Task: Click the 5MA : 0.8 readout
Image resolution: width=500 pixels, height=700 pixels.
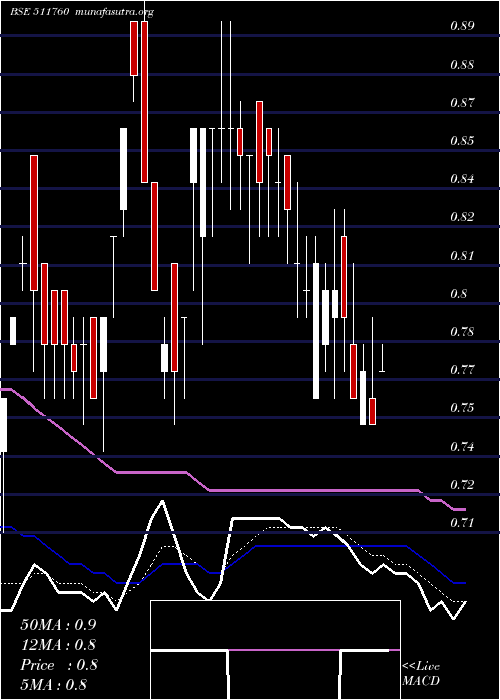Action: [x=54, y=685]
